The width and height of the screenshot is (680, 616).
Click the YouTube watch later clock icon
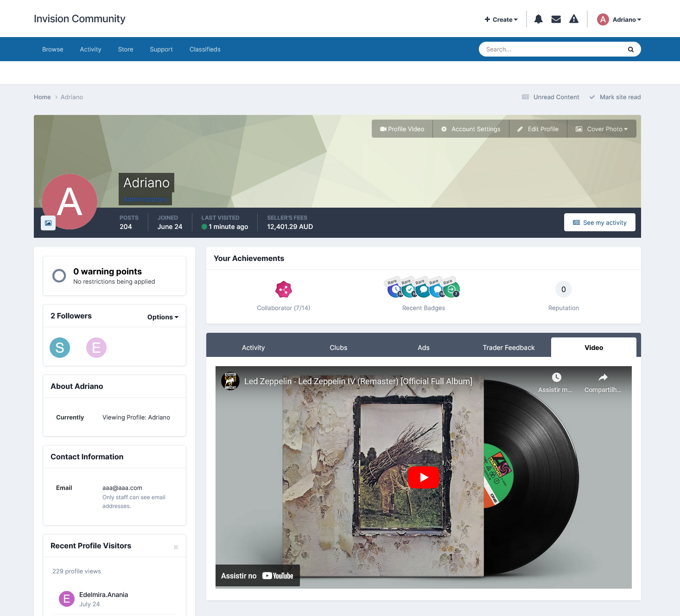pos(556,378)
